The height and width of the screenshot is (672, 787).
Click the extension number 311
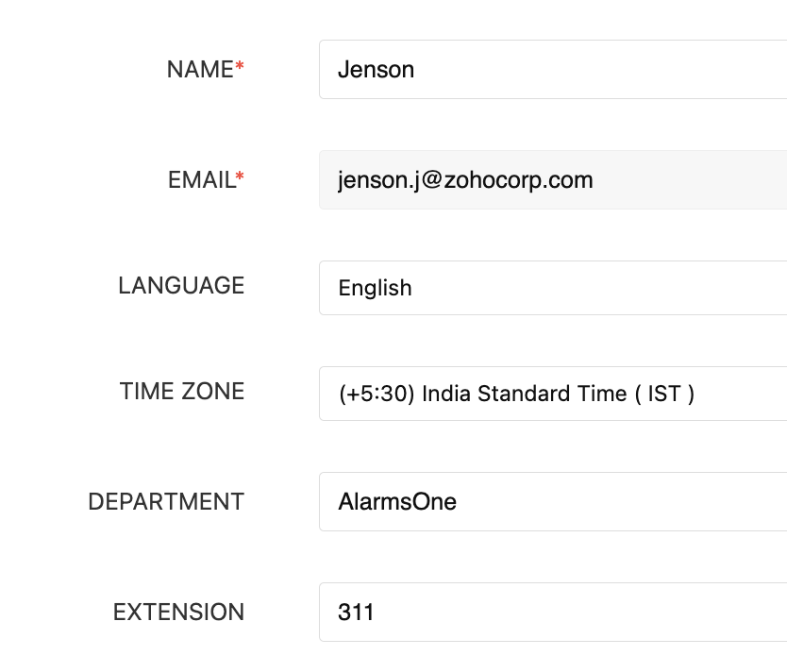coord(356,612)
